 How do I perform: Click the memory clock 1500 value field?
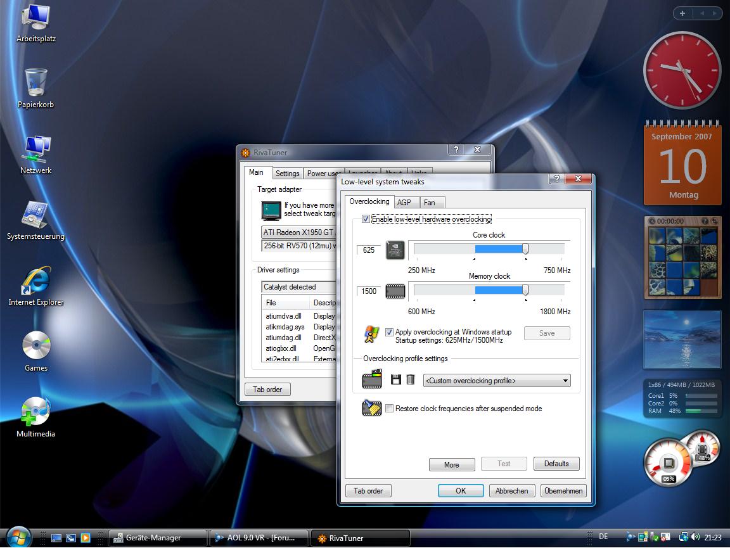(x=369, y=291)
